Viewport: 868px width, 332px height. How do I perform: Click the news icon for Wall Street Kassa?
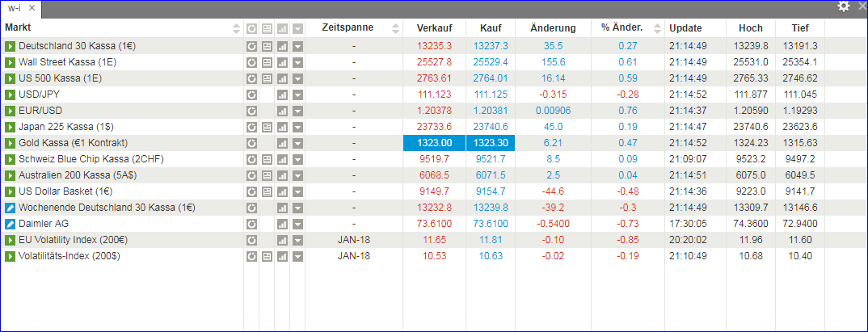tap(267, 62)
